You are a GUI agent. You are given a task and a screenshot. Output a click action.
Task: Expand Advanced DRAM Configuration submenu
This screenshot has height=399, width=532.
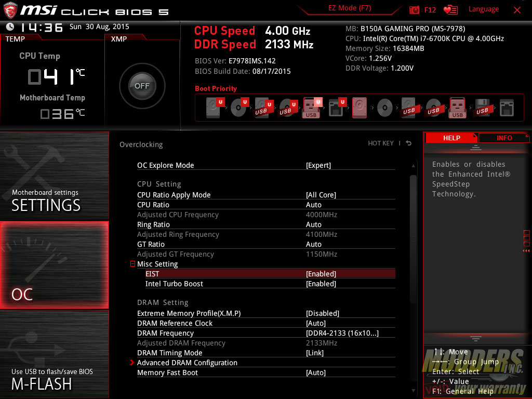point(187,363)
